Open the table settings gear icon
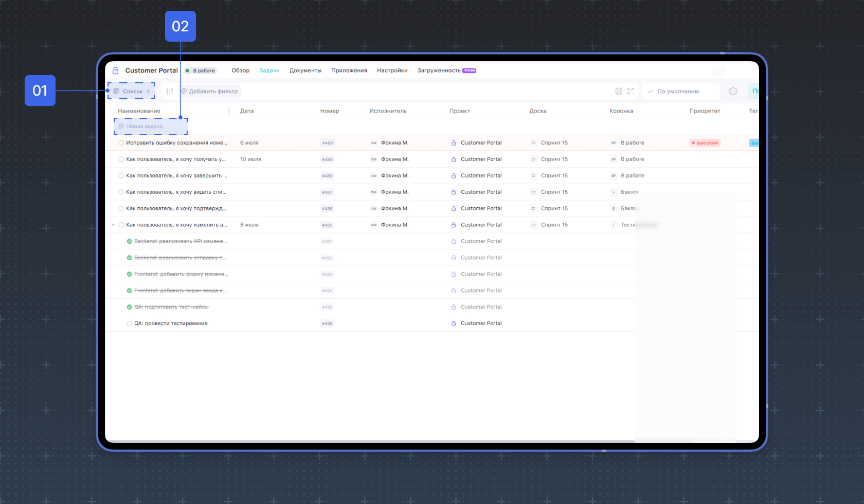Screen dimensions: 864x504 (733, 91)
